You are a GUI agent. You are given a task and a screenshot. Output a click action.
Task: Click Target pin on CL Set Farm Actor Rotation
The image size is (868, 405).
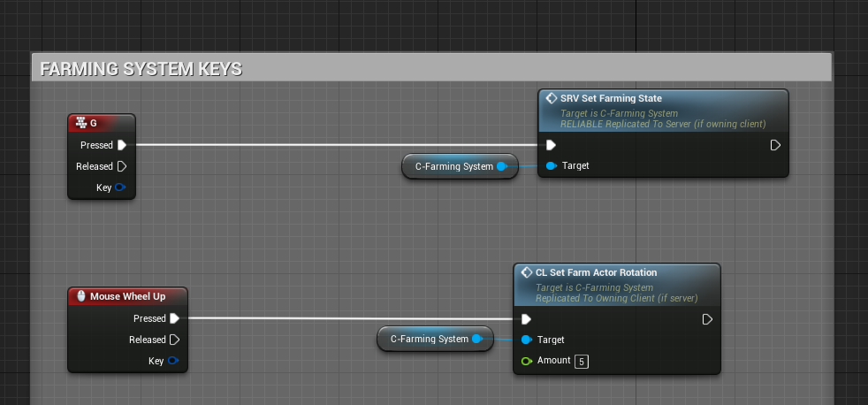(527, 340)
